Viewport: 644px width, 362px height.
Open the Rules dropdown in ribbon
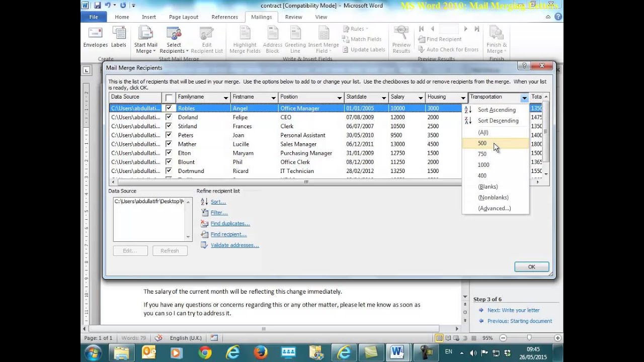(355, 29)
